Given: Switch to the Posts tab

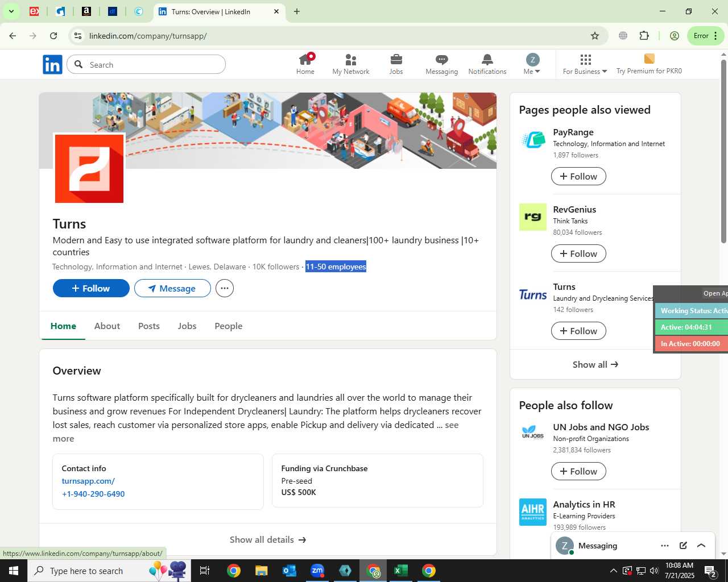Looking at the screenshot, I should (x=149, y=326).
